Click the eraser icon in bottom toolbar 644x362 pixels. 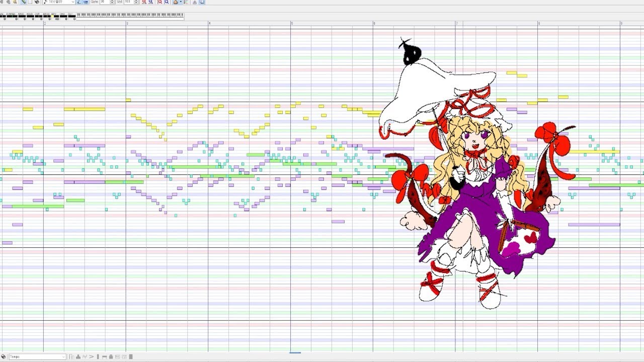tap(4, 356)
